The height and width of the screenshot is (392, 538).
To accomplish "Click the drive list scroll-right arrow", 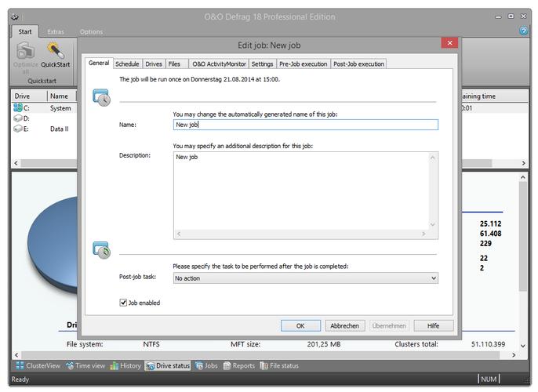I will [523, 163].
